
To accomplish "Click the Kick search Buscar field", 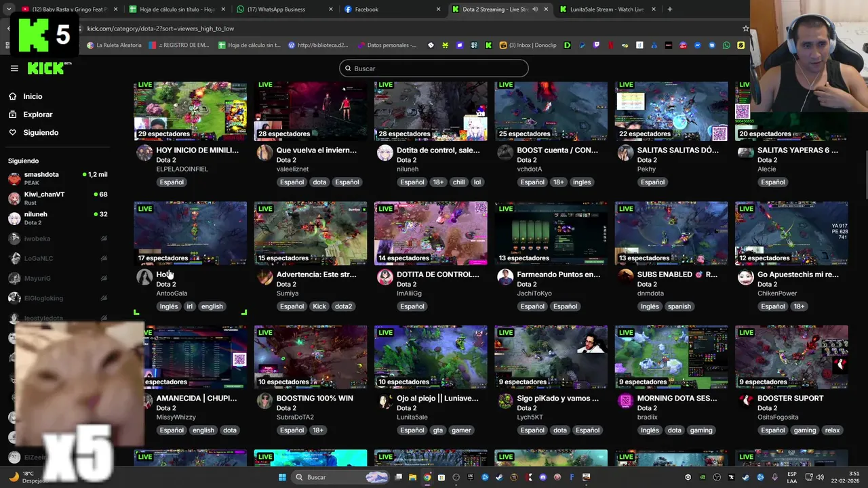I will (x=434, y=68).
